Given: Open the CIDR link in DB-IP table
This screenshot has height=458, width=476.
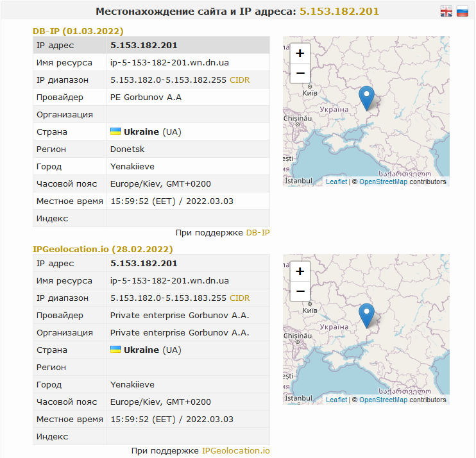Looking at the screenshot, I should (x=240, y=80).
